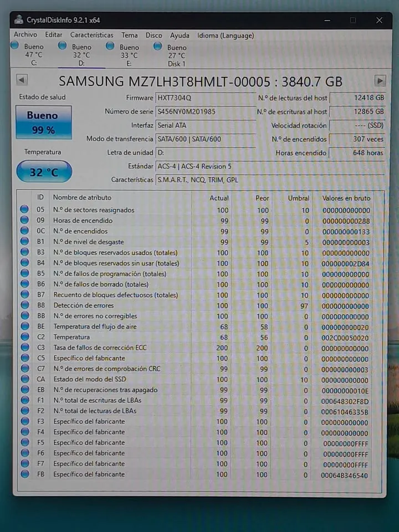This screenshot has height=532, width=399.
Task: Click host writes value 12865 GB
Action: (x=357, y=111)
